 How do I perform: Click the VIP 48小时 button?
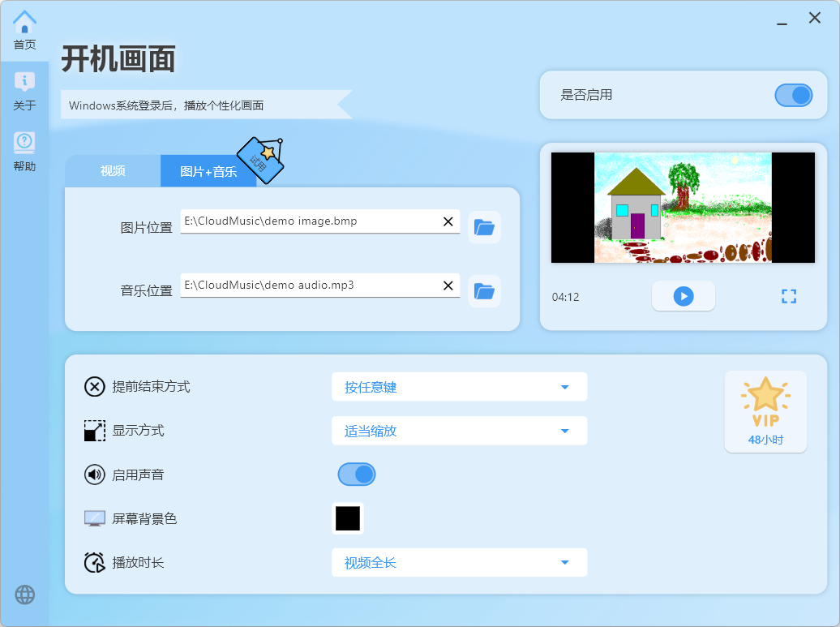(765, 411)
